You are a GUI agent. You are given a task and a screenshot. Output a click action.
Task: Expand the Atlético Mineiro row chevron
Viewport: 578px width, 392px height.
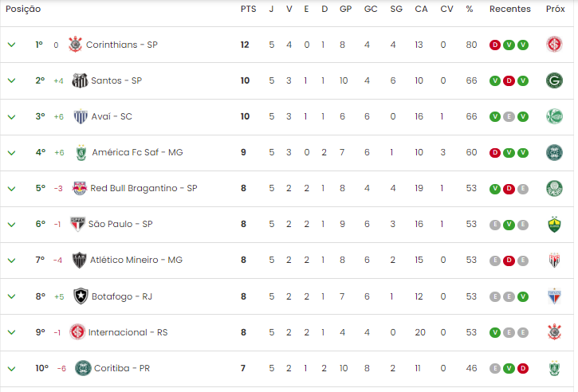coord(11,261)
